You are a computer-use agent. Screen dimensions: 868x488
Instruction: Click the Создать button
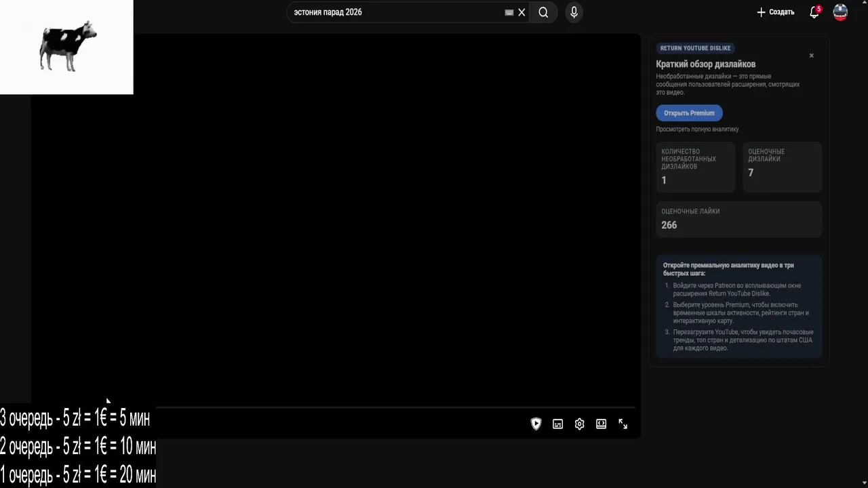point(775,12)
